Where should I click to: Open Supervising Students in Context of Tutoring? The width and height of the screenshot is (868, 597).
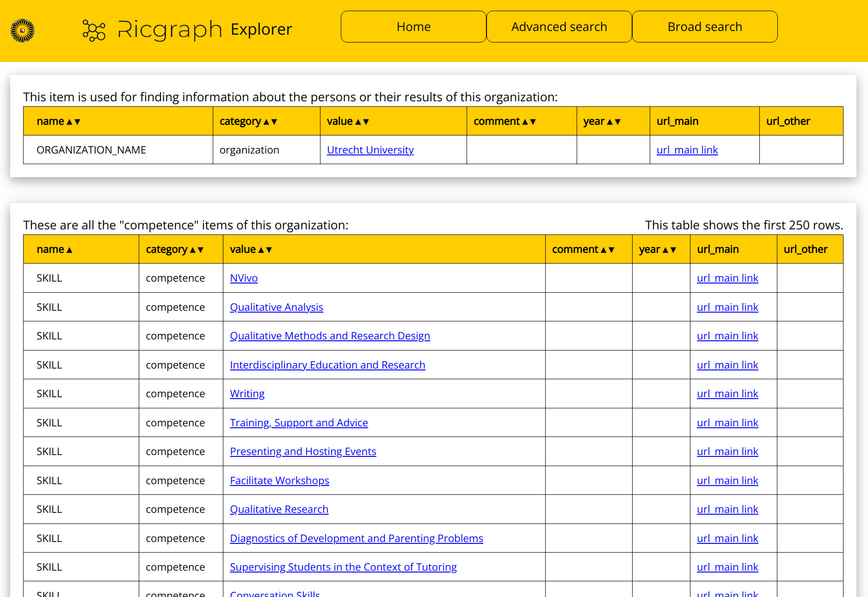point(343,567)
